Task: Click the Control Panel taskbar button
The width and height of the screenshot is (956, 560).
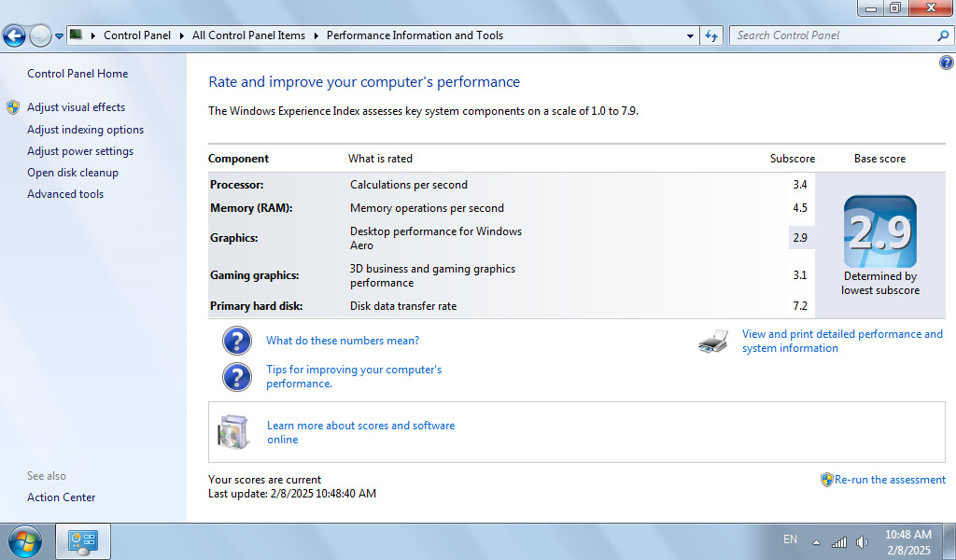Action: [x=83, y=541]
